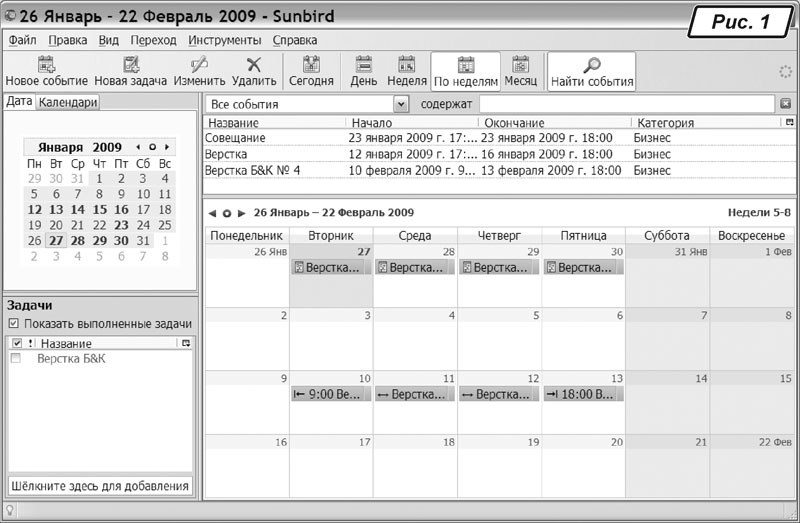Click the содержат search text field
The width and height of the screenshot is (800, 523).
coord(627,104)
